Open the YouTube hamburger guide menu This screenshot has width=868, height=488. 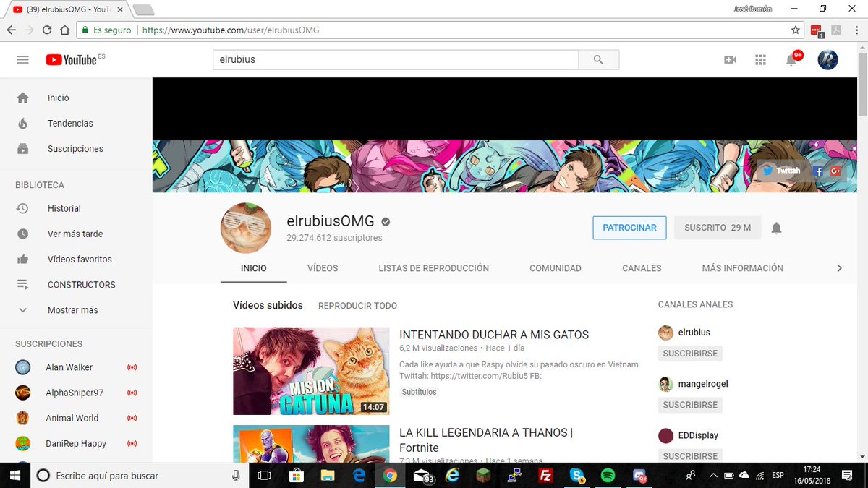pos(22,60)
